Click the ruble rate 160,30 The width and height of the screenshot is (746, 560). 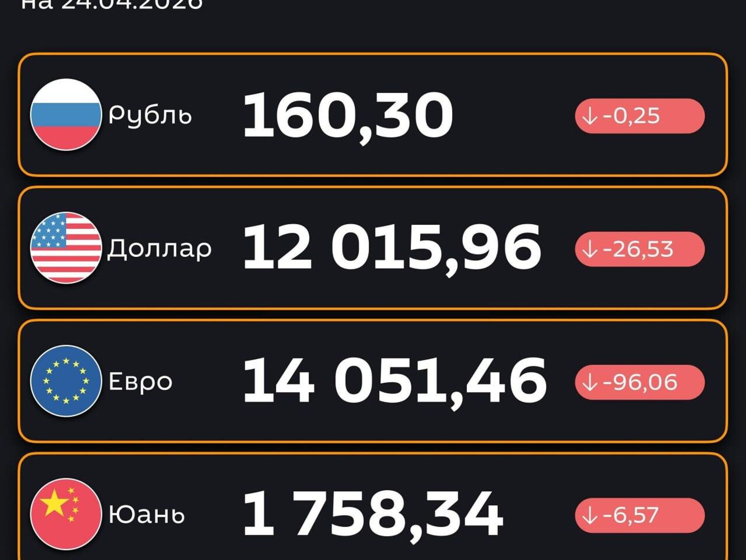click(x=348, y=115)
